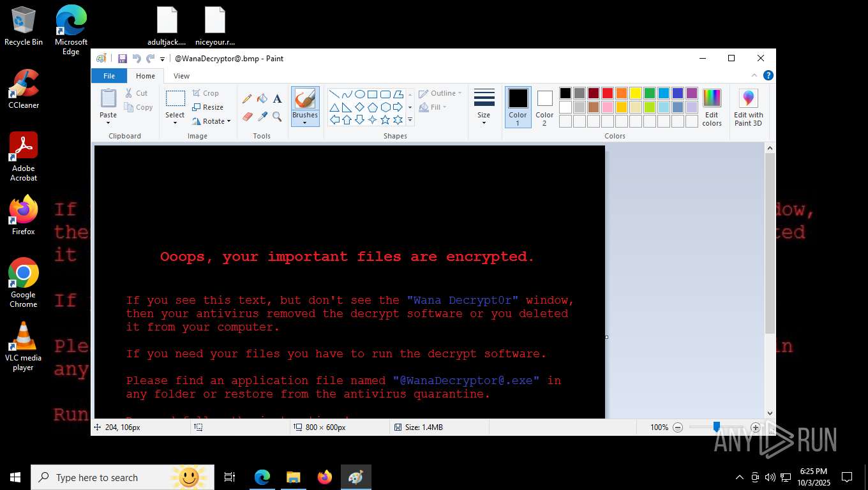Switch to the View tab

coord(181,76)
